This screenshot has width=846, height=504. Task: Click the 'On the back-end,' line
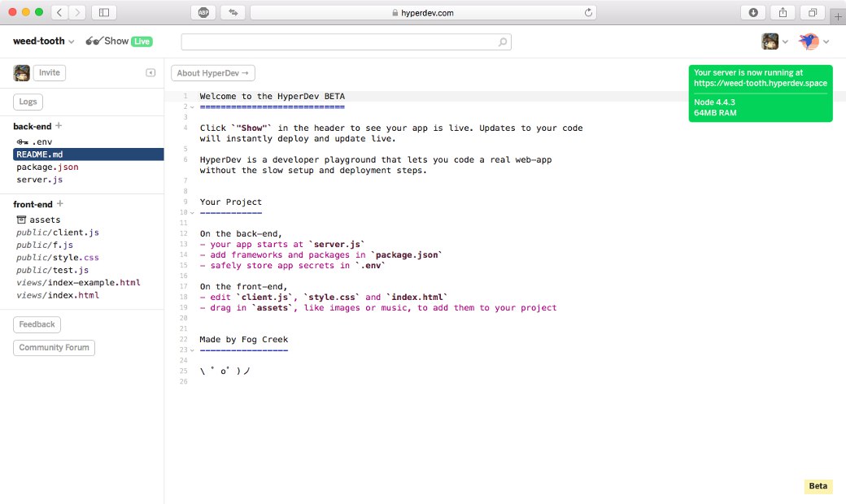(x=241, y=233)
